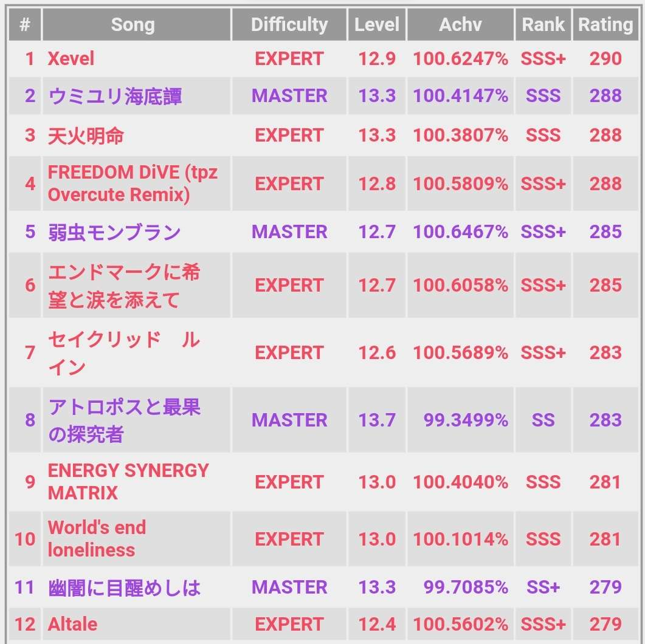Click the 100.6247% achievement cell for Xevel

tap(460, 59)
